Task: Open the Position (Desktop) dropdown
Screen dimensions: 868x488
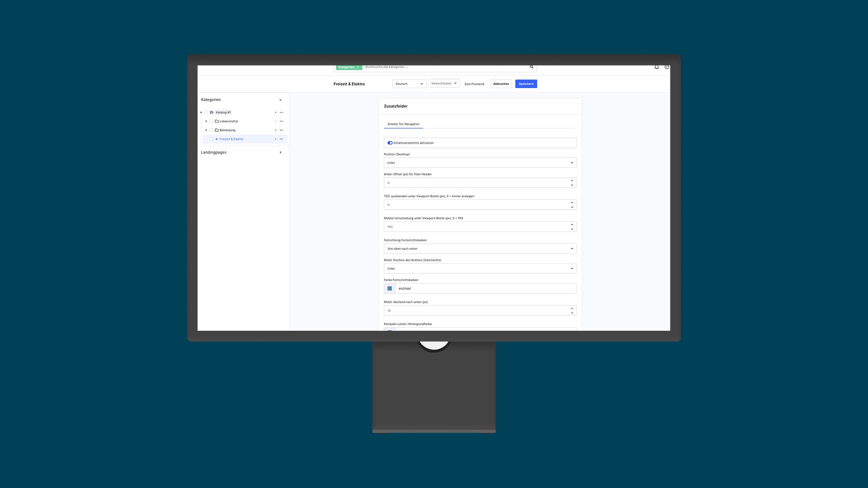Action: [480, 163]
